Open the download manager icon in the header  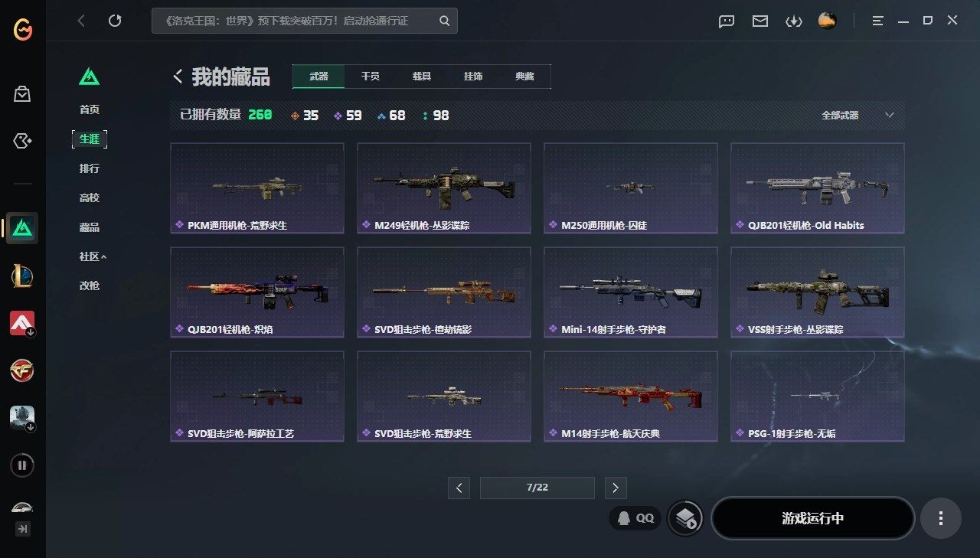tap(793, 21)
